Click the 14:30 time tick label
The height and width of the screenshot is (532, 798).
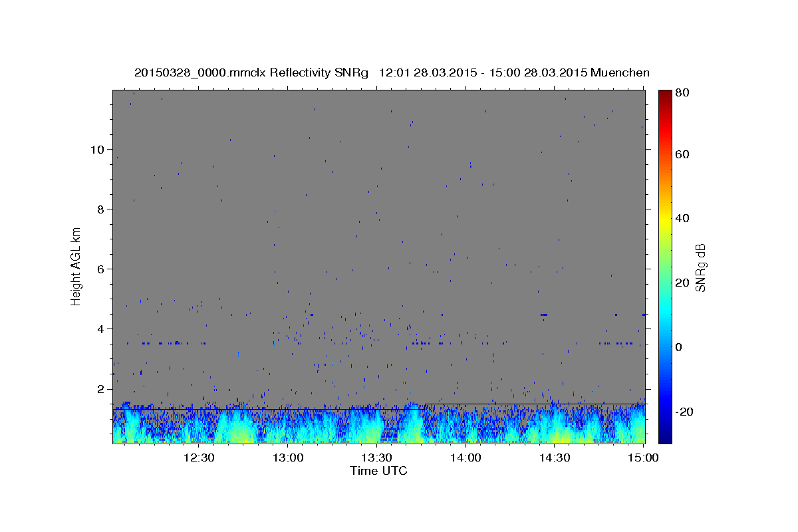[555, 458]
